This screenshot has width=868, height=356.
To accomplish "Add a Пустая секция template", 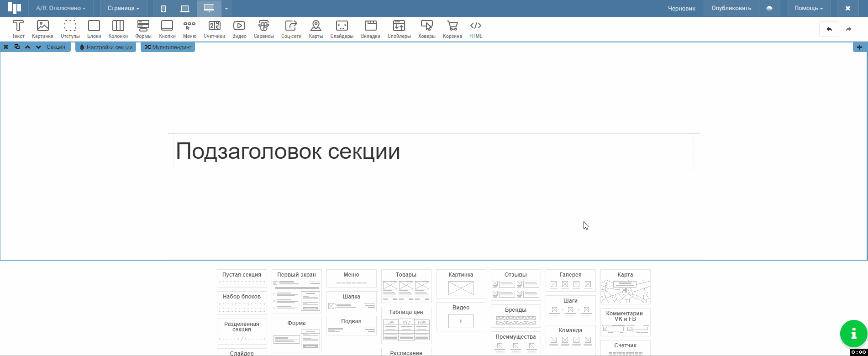I will tap(242, 278).
